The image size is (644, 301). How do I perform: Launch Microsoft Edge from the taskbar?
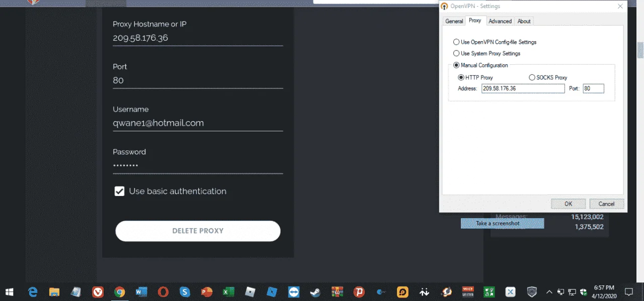click(x=33, y=291)
